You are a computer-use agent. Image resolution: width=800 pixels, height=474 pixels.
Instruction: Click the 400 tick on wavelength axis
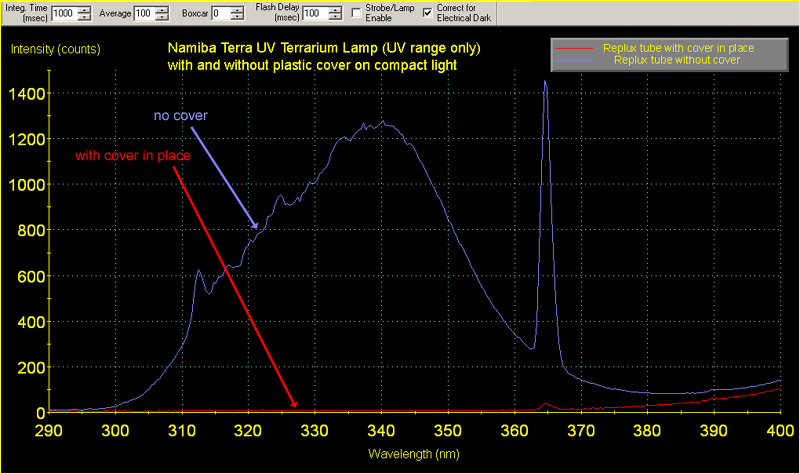coord(780,431)
